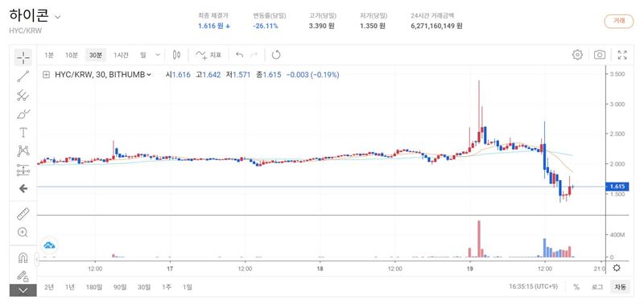Image resolution: width=644 pixels, height=304 pixels.
Task: Click the HYC/KRW pair label under title
Action: pos(26,31)
